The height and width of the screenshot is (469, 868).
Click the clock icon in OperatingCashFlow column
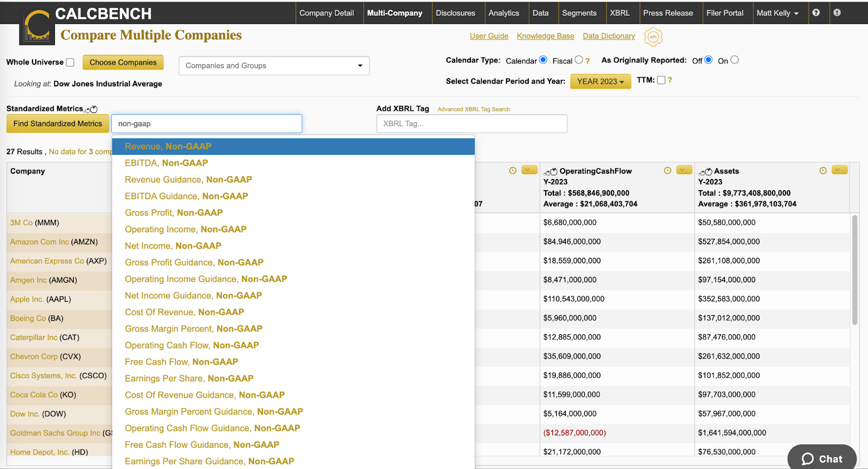[x=668, y=170]
